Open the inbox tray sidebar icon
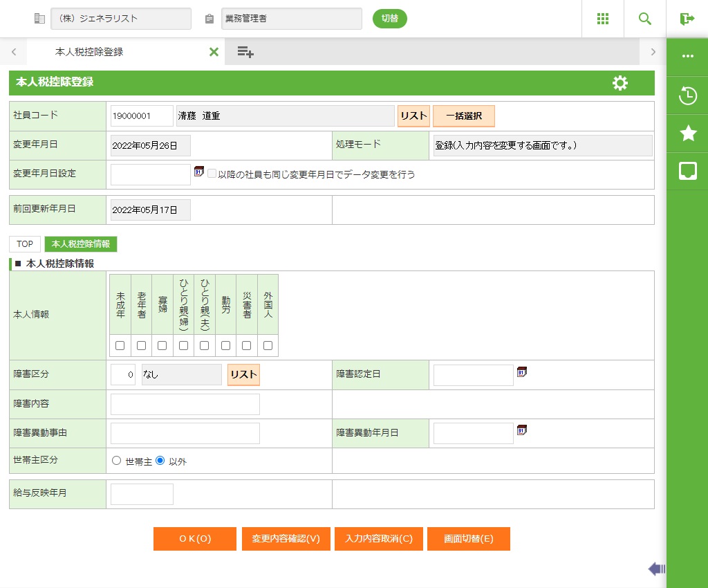Viewport: 708px width, 588px height. point(687,171)
